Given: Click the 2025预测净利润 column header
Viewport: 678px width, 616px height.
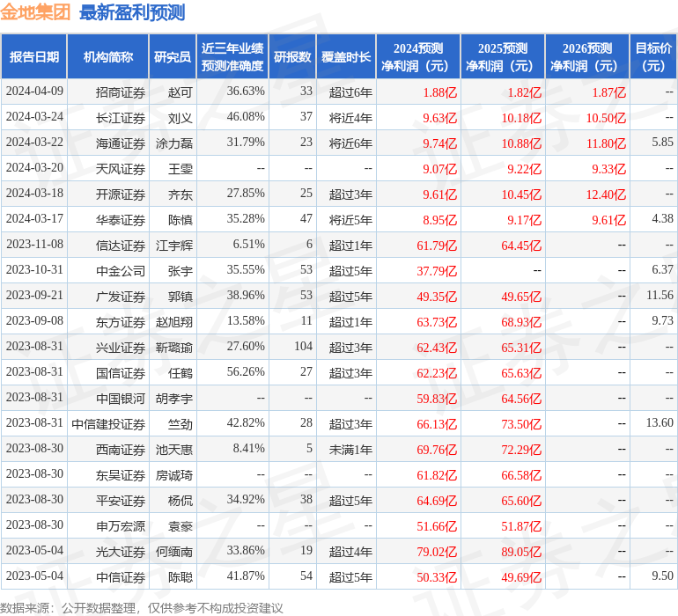Looking at the screenshot, I should coord(503,56).
